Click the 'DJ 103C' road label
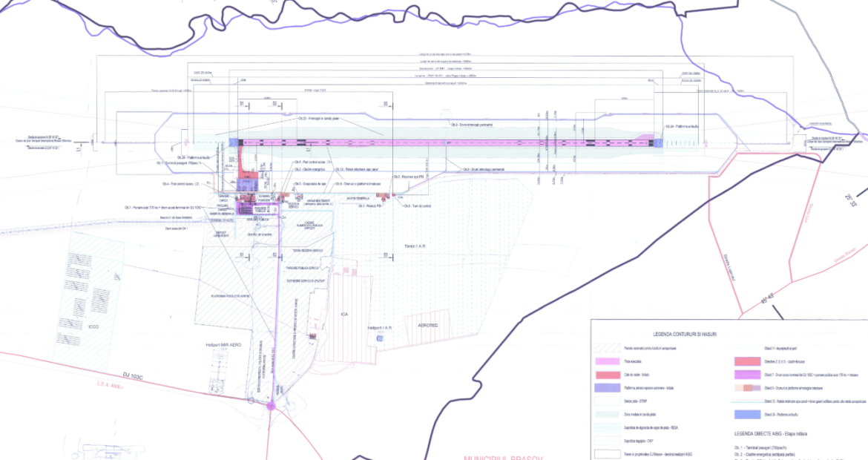The image size is (868, 460). (x=133, y=376)
